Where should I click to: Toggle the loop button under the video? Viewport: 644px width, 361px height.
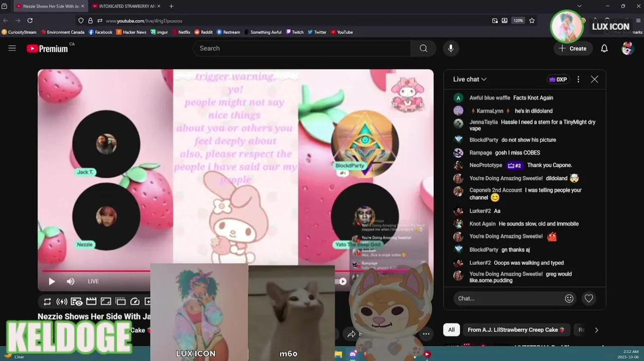coord(47,301)
